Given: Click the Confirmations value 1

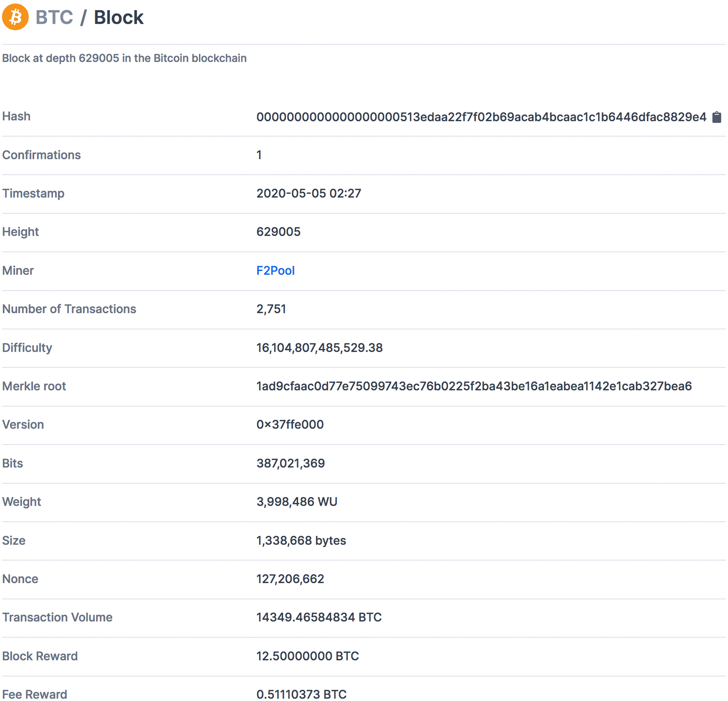Looking at the screenshot, I should point(259,155).
